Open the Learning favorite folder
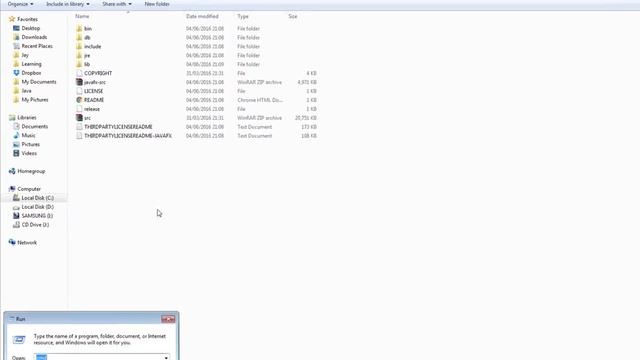 (31, 64)
